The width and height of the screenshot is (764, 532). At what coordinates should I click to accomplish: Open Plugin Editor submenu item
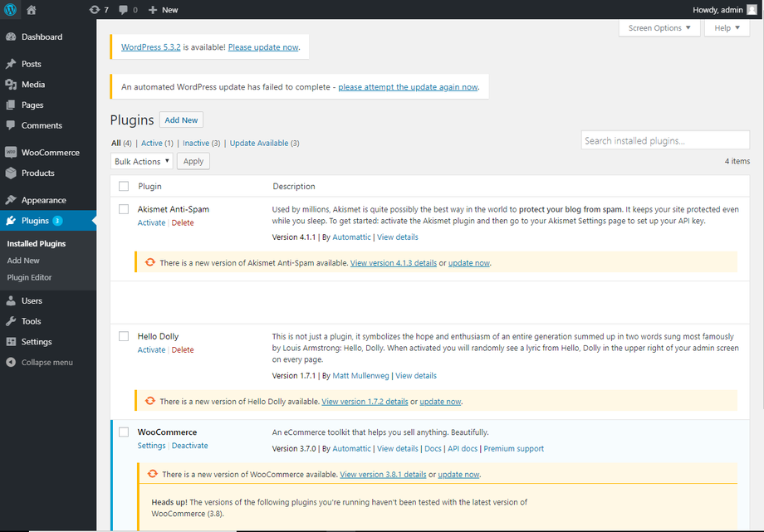pos(29,277)
